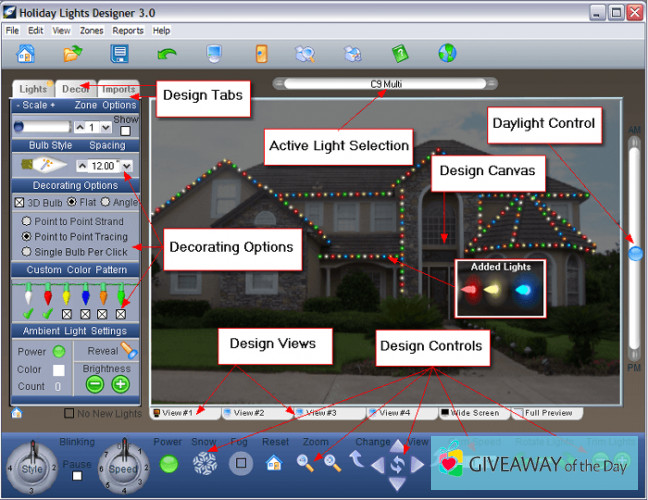Screen dimensions: 648x500
Task: Increase ambient brightness with the plus icon
Action: point(121,384)
